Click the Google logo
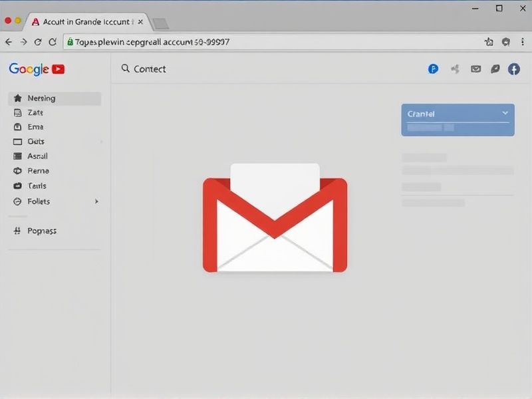532x399 pixels. (x=29, y=69)
